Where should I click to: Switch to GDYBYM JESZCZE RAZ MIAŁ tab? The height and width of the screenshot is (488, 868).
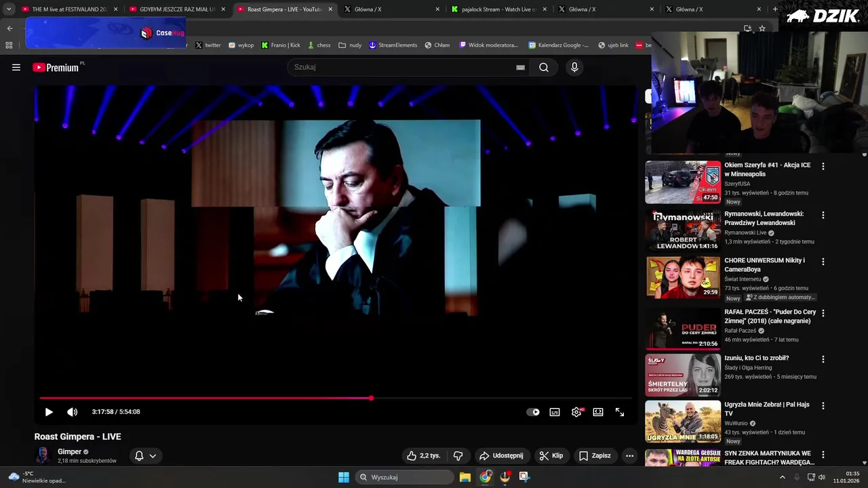[x=177, y=9]
